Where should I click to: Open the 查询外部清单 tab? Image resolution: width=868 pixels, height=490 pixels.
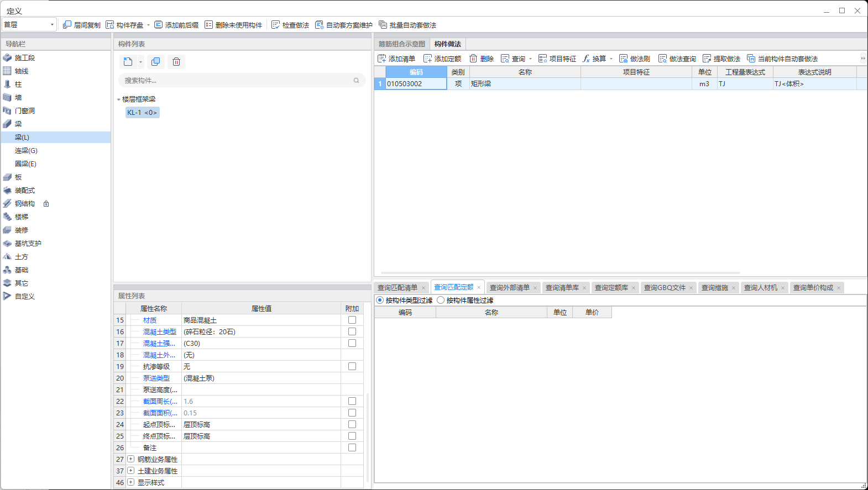[x=510, y=287]
